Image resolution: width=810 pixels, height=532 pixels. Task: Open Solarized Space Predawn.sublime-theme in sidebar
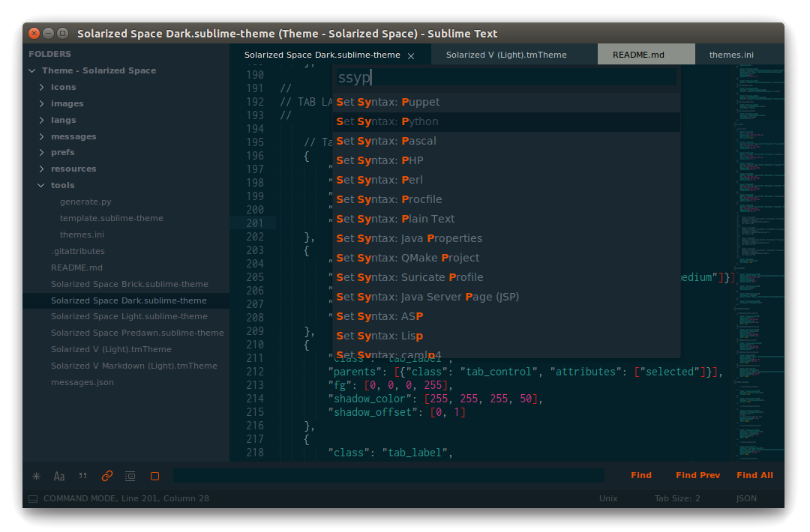point(137,333)
